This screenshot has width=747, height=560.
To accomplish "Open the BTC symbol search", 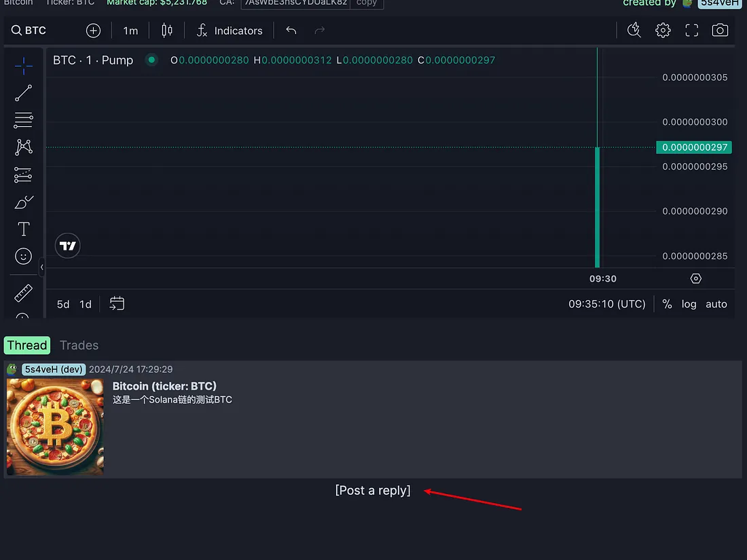I will tap(29, 31).
